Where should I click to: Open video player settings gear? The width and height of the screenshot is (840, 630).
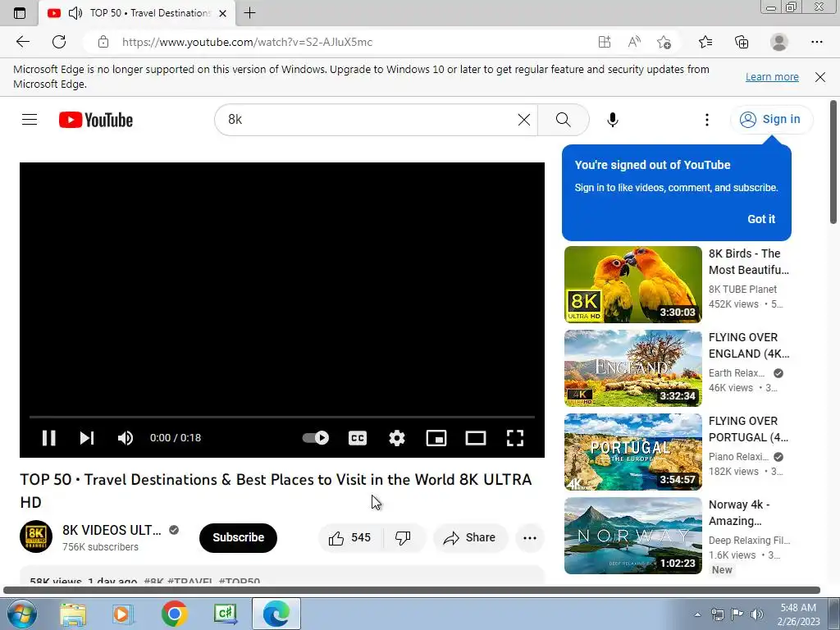[397, 438]
